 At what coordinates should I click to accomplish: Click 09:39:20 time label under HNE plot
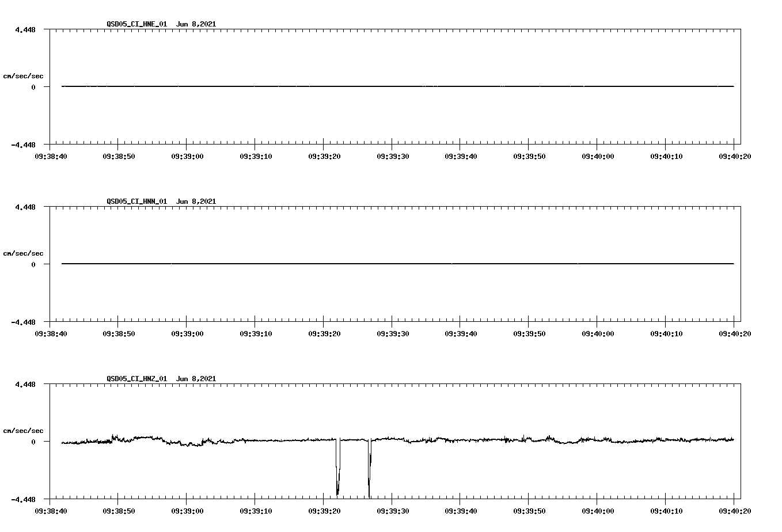[324, 156]
